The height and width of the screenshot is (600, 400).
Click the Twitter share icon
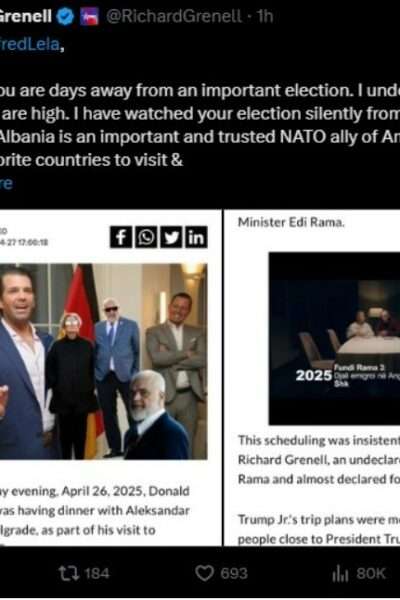[x=171, y=237]
